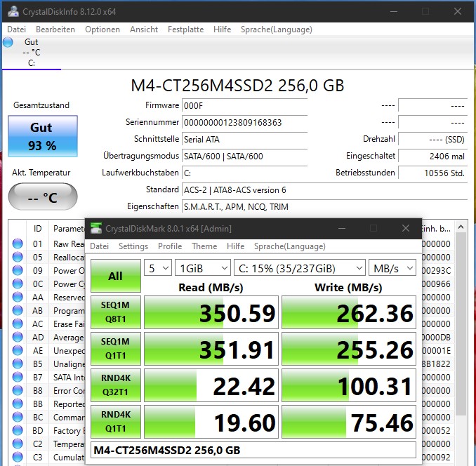Click the Gut 93 % health status button
Image resolution: width=476 pixels, height=466 pixels.
pyautogui.click(x=43, y=136)
